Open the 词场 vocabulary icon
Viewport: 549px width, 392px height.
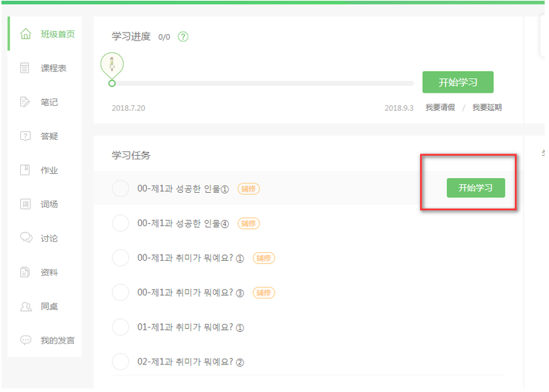pyautogui.click(x=25, y=204)
